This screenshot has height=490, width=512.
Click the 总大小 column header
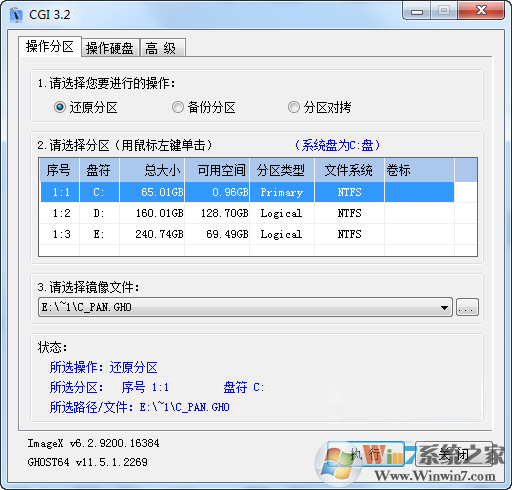[x=152, y=170]
